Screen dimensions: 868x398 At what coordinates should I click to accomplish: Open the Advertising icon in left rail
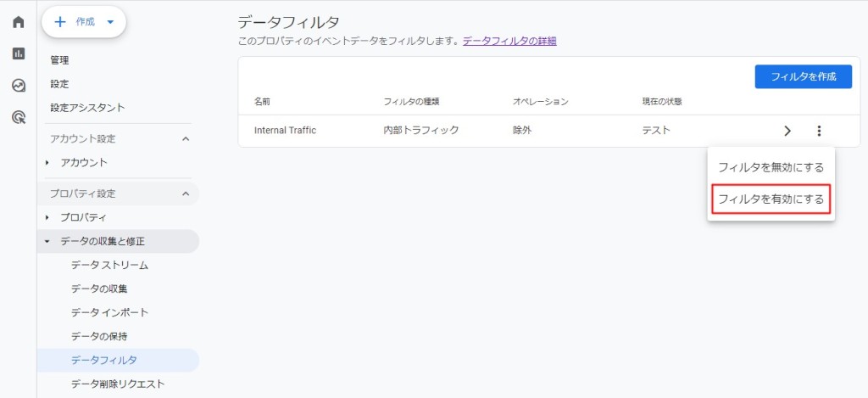(x=18, y=117)
